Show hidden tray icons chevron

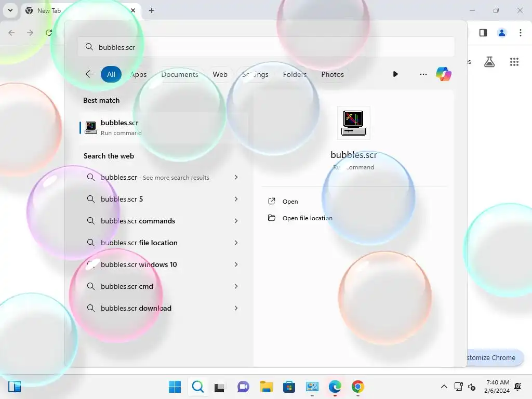coord(444,387)
